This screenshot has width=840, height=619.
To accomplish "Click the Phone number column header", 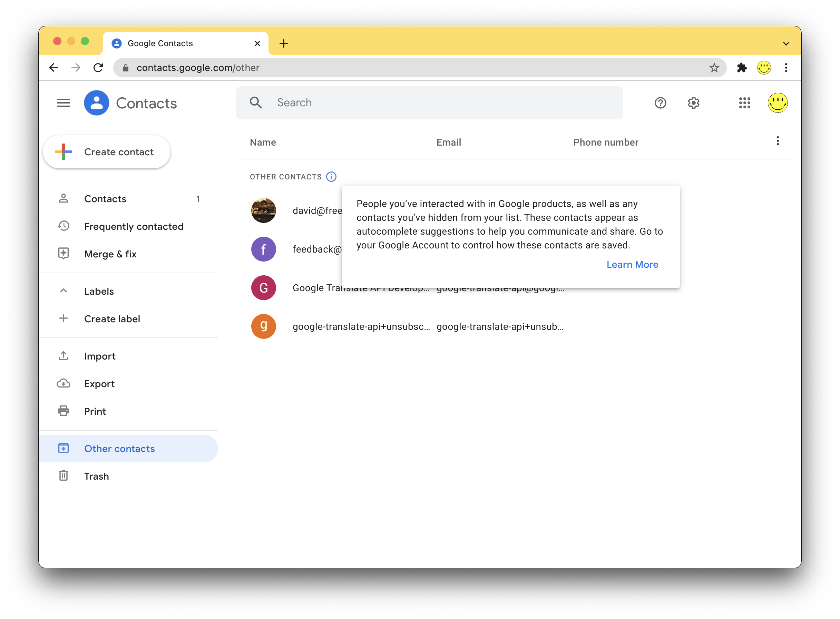I will pyautogui.click(x=605, y=142).
